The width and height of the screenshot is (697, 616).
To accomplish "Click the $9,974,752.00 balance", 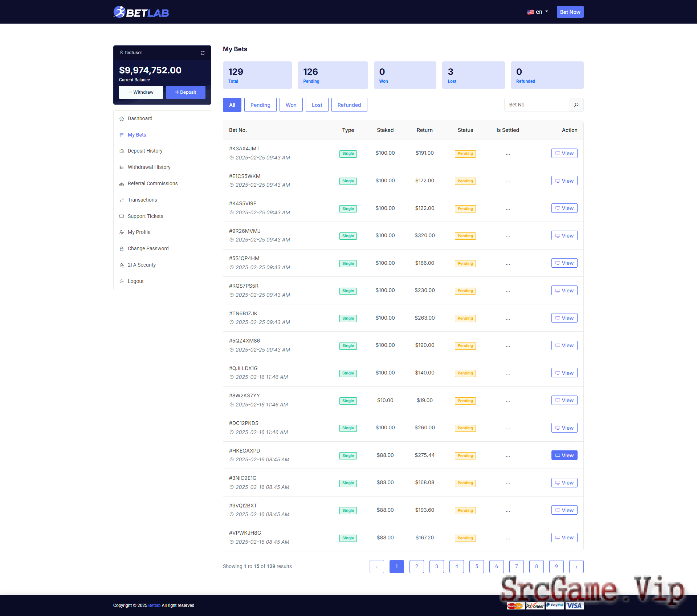I will [x=150, y=70].
